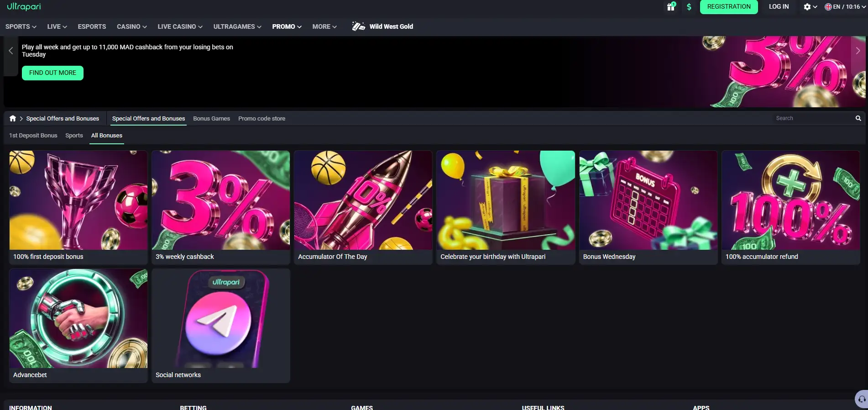Screen dimensions: 868x410
Task: Open the gift bonuses icon
Action: tap(671, 7)
